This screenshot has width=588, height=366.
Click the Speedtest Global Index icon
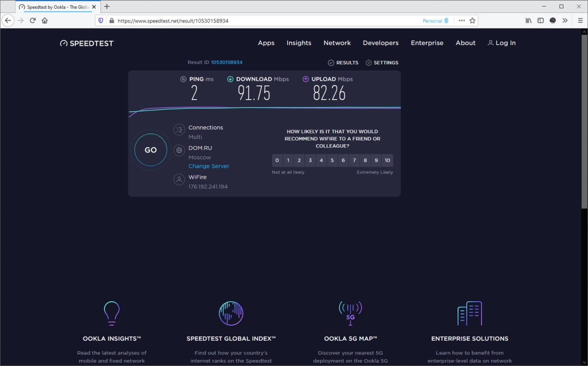tap(231, 313)
